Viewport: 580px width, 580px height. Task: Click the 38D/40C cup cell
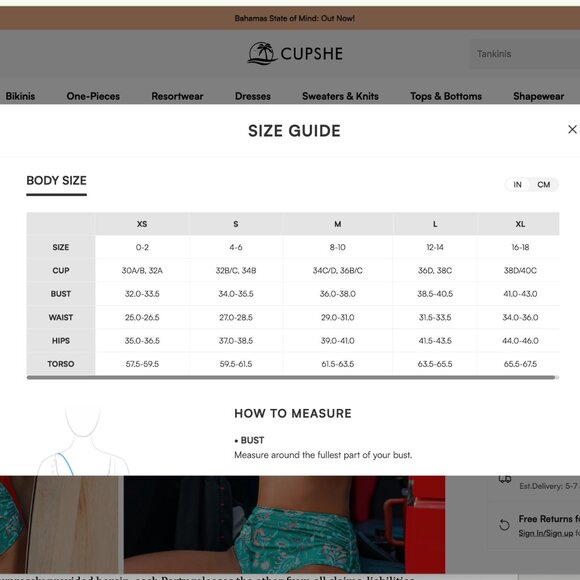tap(520, 270)
